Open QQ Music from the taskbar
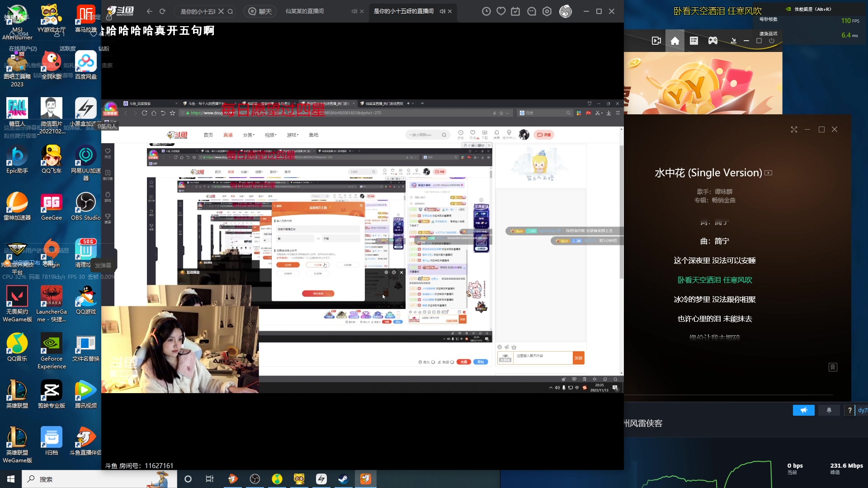868x488 pixels. click(x=277, y=479)
